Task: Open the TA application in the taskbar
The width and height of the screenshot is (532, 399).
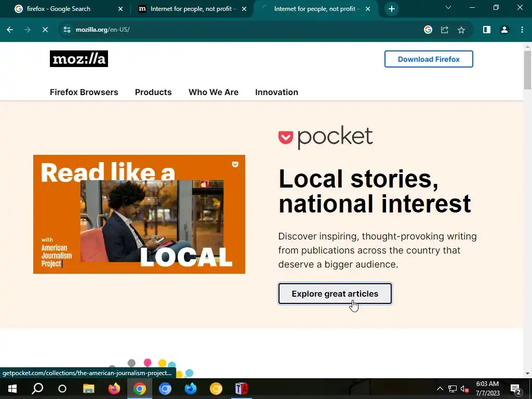Action: click(241, 389)
